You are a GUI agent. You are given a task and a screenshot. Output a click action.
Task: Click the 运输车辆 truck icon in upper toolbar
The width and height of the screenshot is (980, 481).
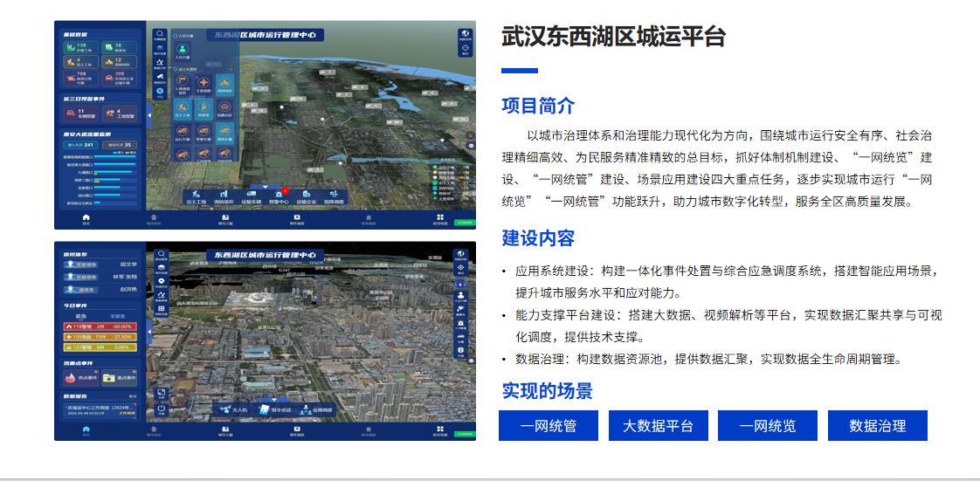pyautogui.click(x=251, y=195)
